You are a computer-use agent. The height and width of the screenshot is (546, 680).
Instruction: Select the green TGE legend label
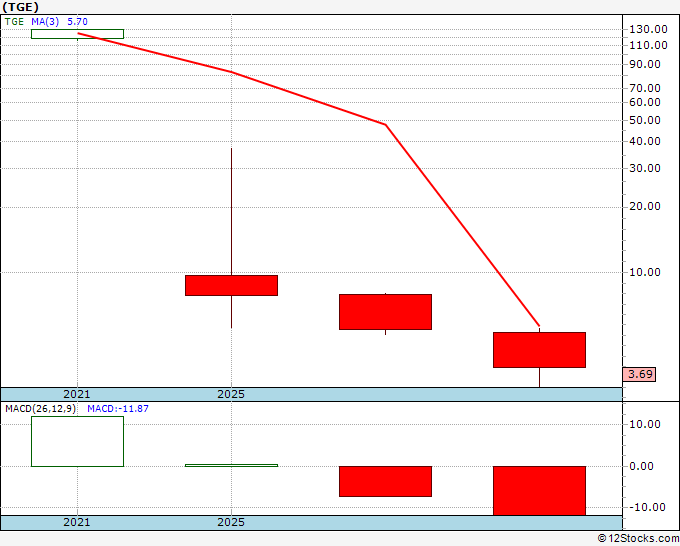tap(14, 22)
